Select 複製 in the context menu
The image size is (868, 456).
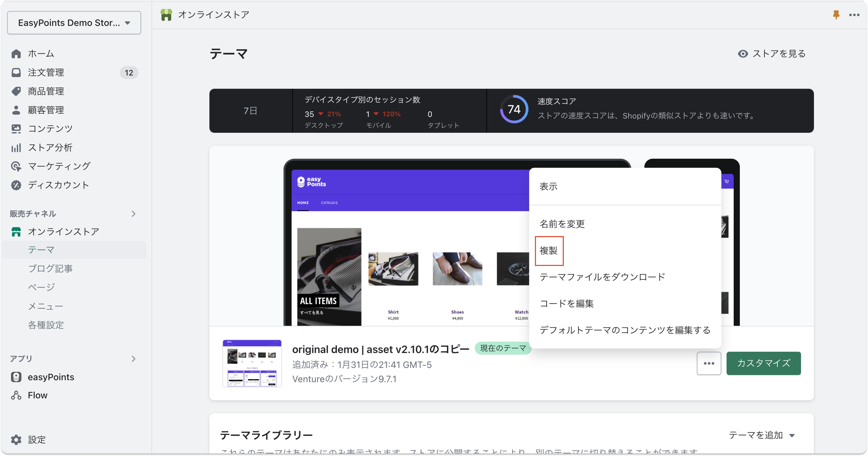(x=625, y=251)
